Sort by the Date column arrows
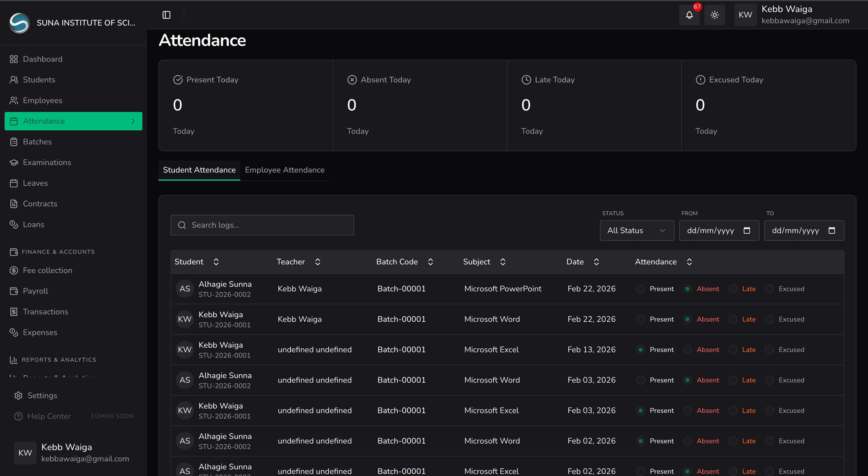868x476 pixels. [596, 262]
